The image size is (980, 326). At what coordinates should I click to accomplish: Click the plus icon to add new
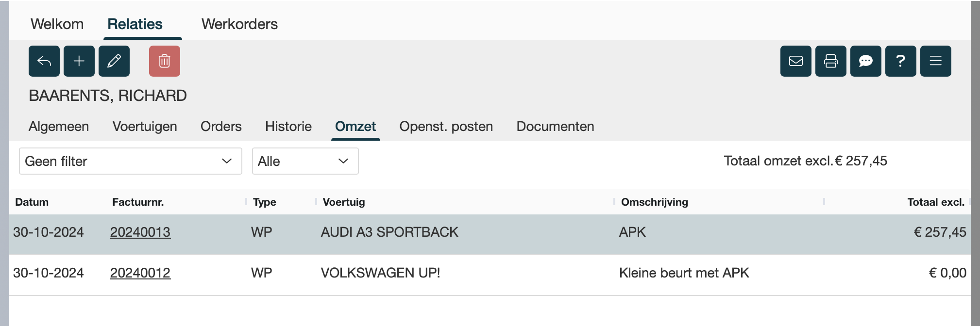tap(79, 61)
